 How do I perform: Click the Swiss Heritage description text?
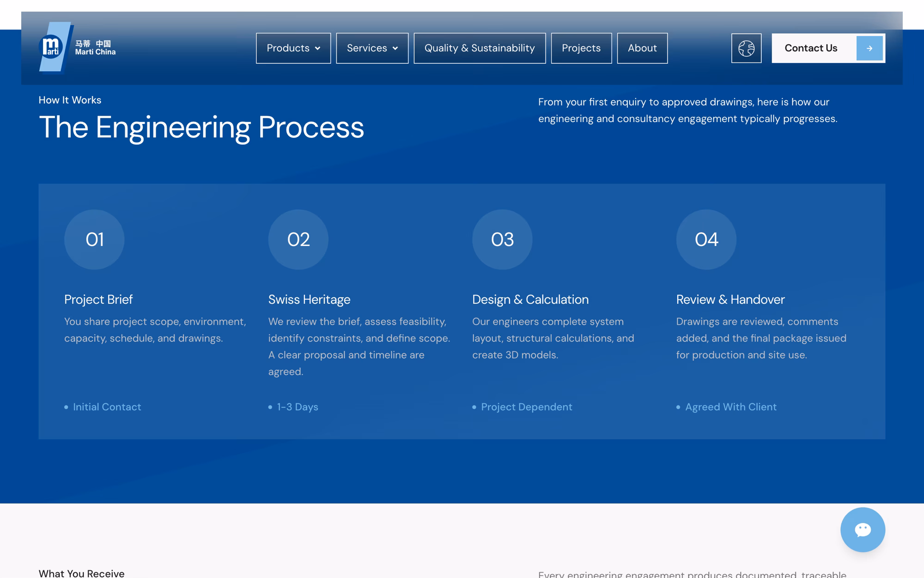[359, 346]
